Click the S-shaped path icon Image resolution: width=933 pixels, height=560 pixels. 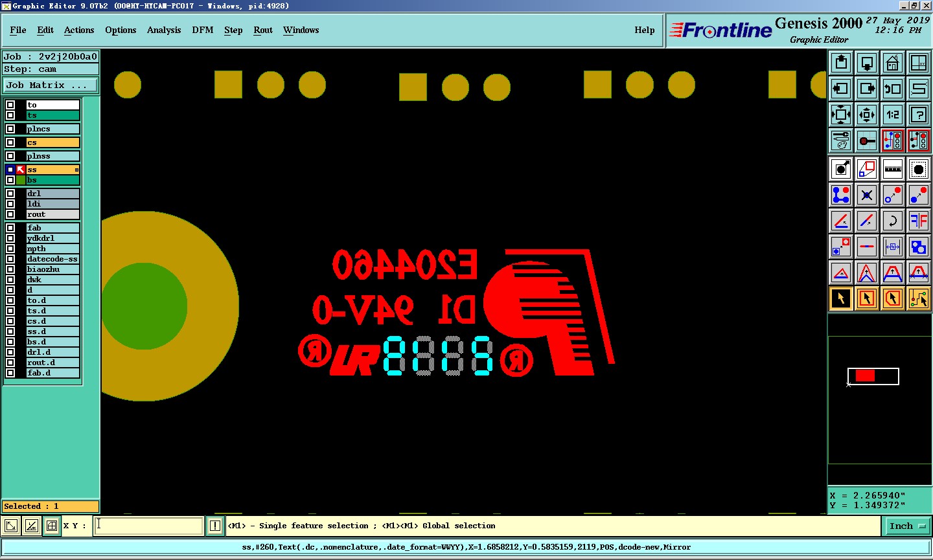(x=919, y=89)
